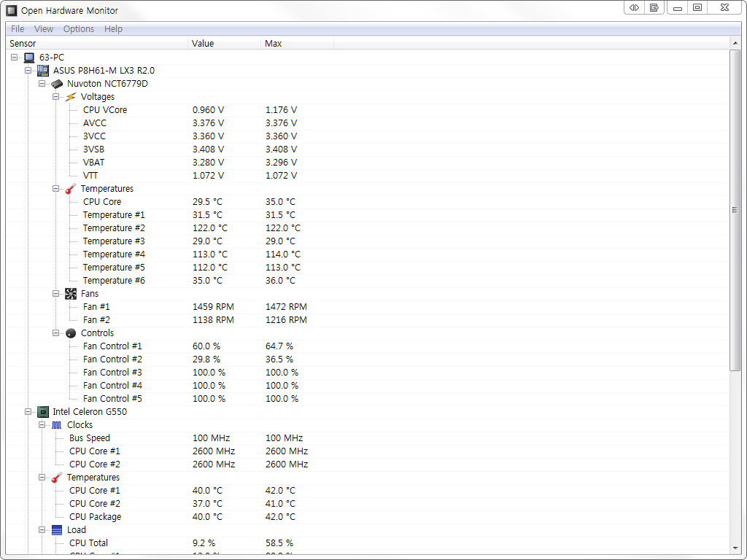Collapse the Nuvoton NCT6779D node

(x=42, y=84)
